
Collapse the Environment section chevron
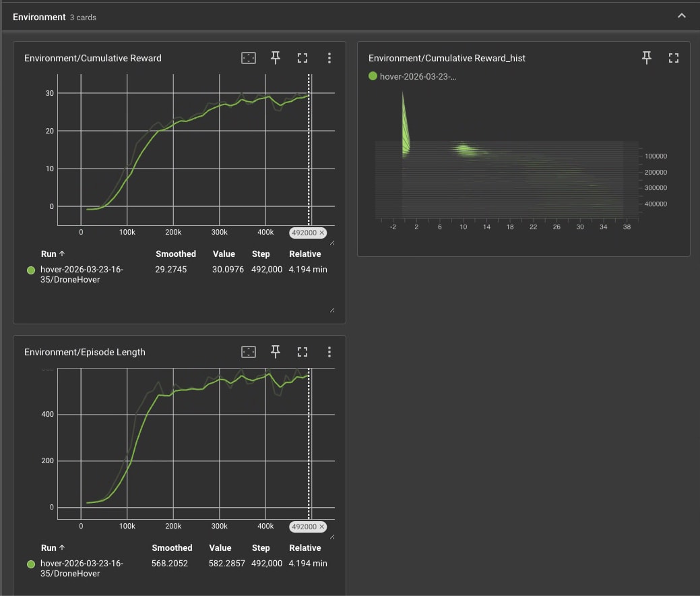(681, 16)
